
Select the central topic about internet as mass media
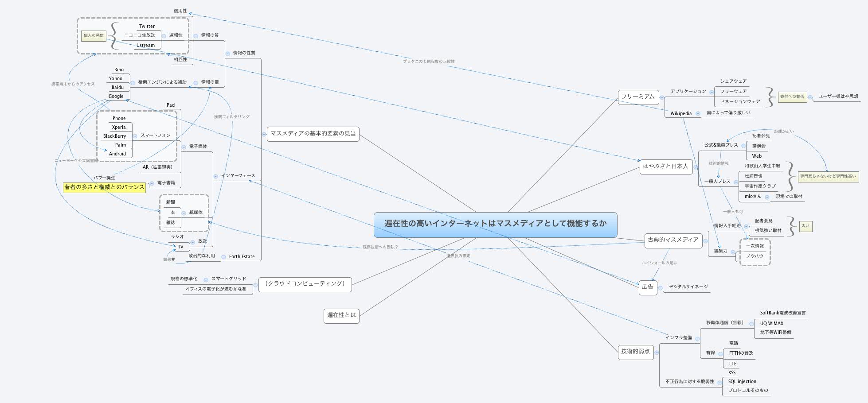(x=497, y=225)
